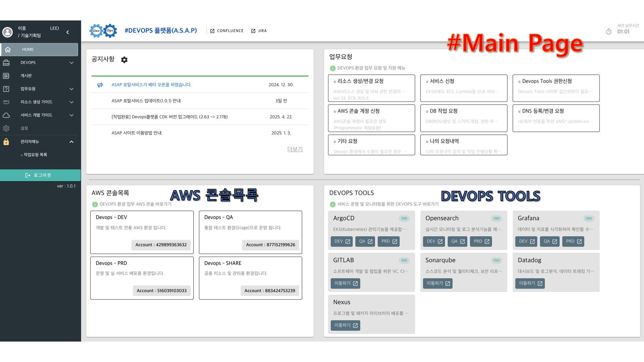The image size is (644, 362).
Task: Collapse the sidebar with the chevron
Action: pyautogui.click(x=68, y=32)
